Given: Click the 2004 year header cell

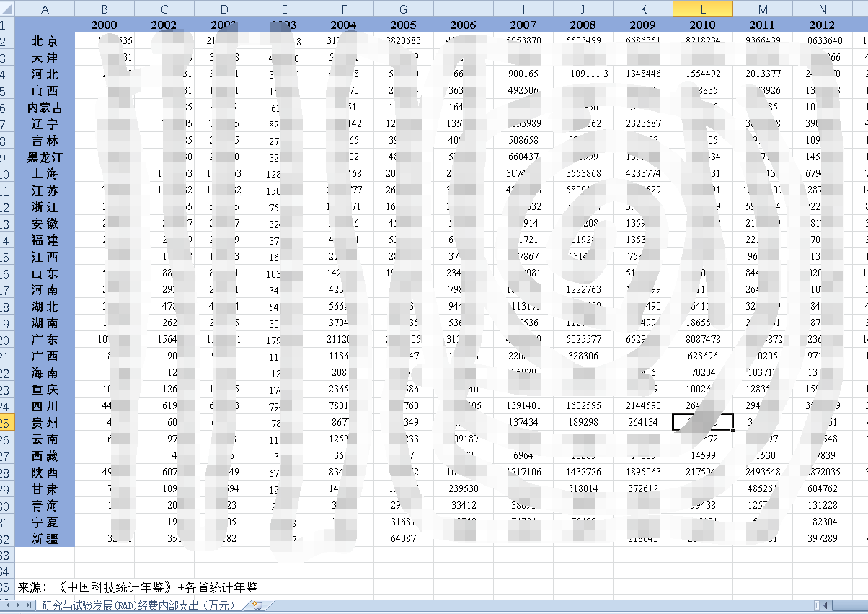Looking at the screenshot, I should (x=343, y=25).
